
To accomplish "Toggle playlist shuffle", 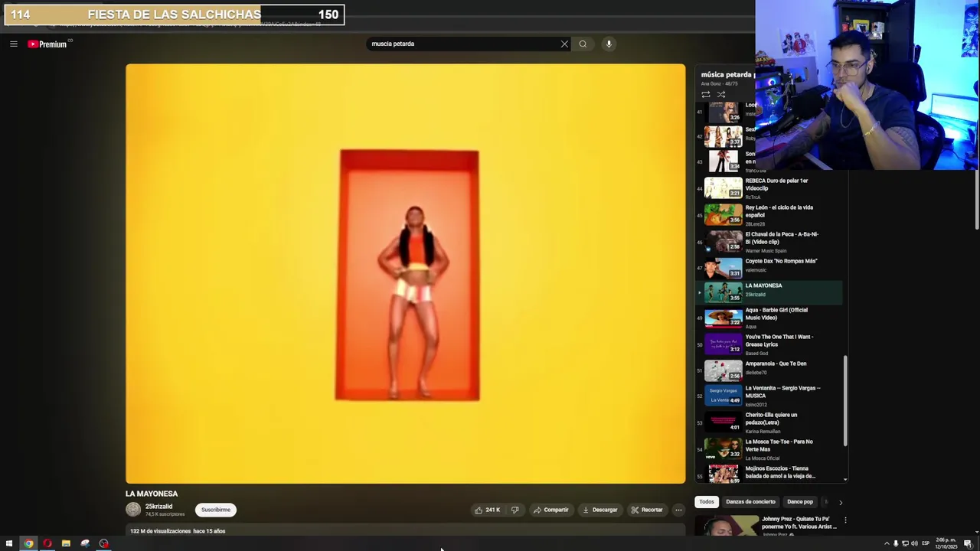I will coord(721,94).
